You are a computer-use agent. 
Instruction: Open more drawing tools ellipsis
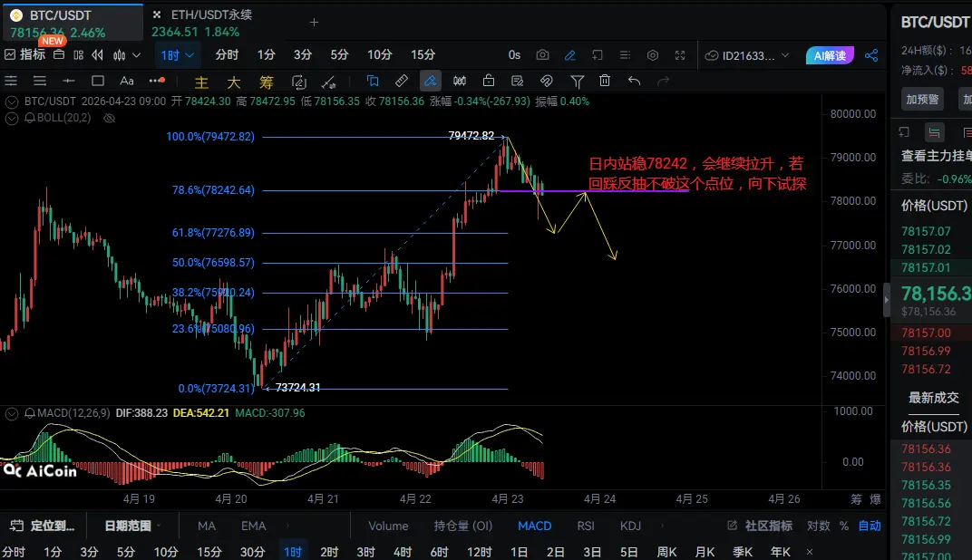[x=157, y=81]
